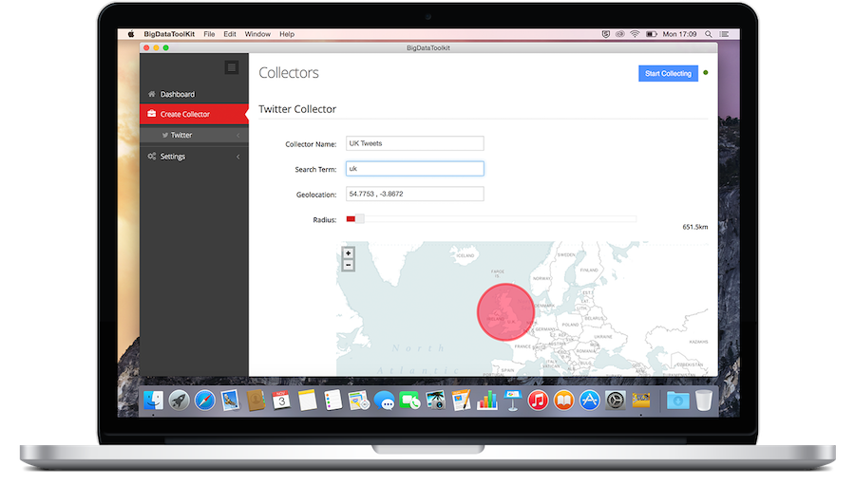The width and height of the screenshot is (855, 504).
Task: Open the Edit menu
Action: (x=230, y=34)
